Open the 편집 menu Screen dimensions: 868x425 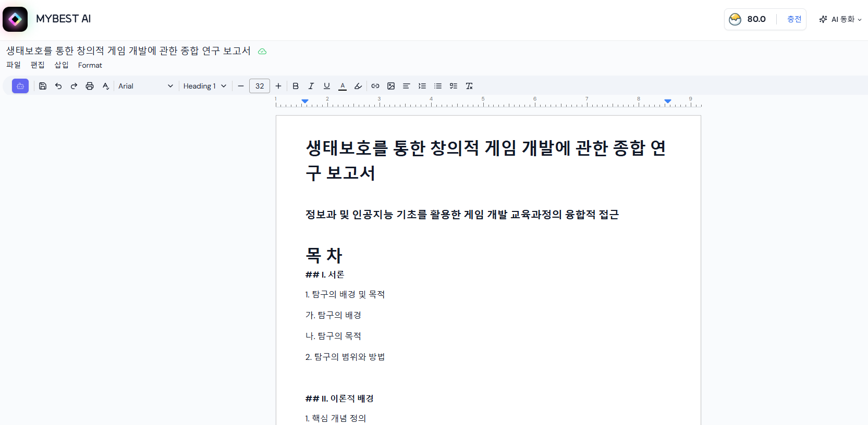[x=38, y=65]
